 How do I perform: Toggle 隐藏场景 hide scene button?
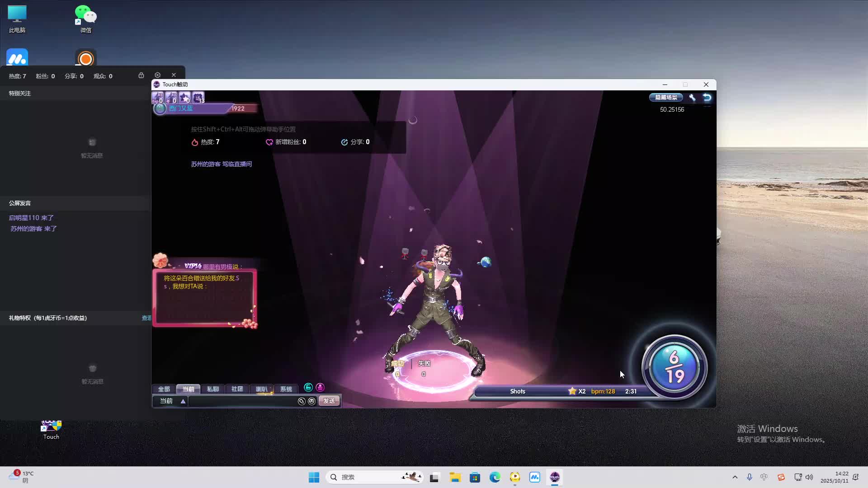pos(666,97)
